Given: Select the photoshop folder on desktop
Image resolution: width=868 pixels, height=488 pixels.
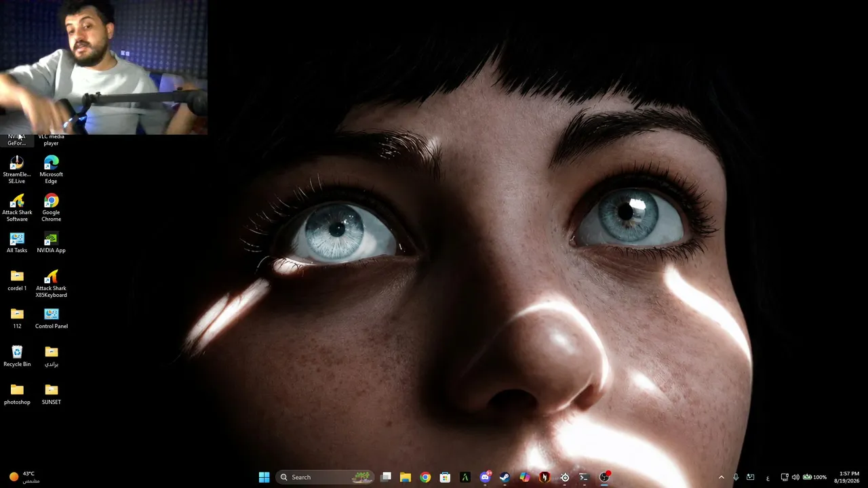Looking at the screenshot, I should (x=17, y=394).
